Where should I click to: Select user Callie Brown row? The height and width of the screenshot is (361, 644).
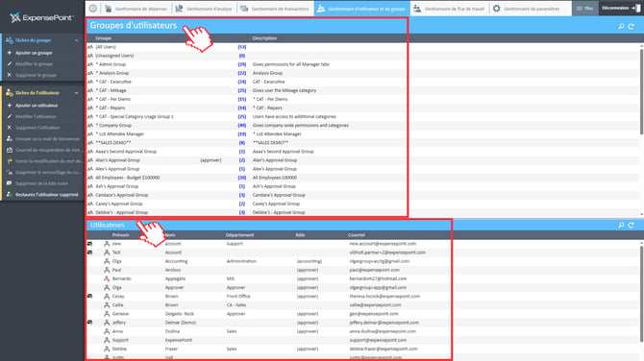362,305
